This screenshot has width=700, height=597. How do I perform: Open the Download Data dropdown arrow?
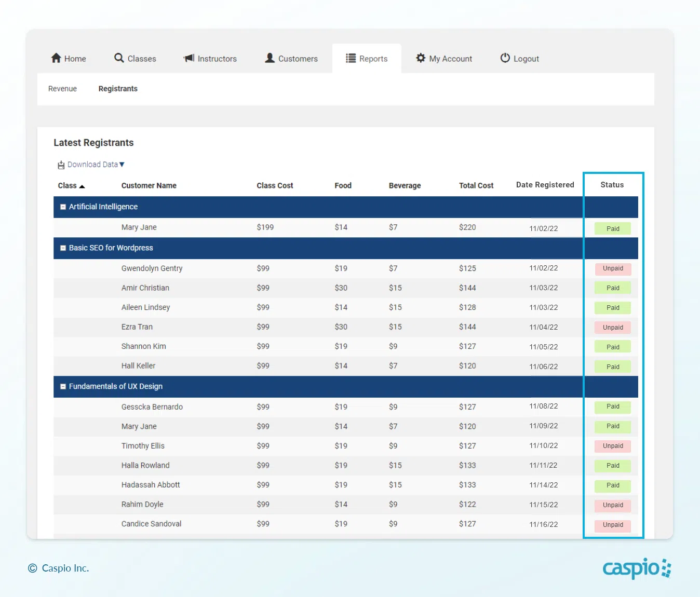click(x=122, y=165)
